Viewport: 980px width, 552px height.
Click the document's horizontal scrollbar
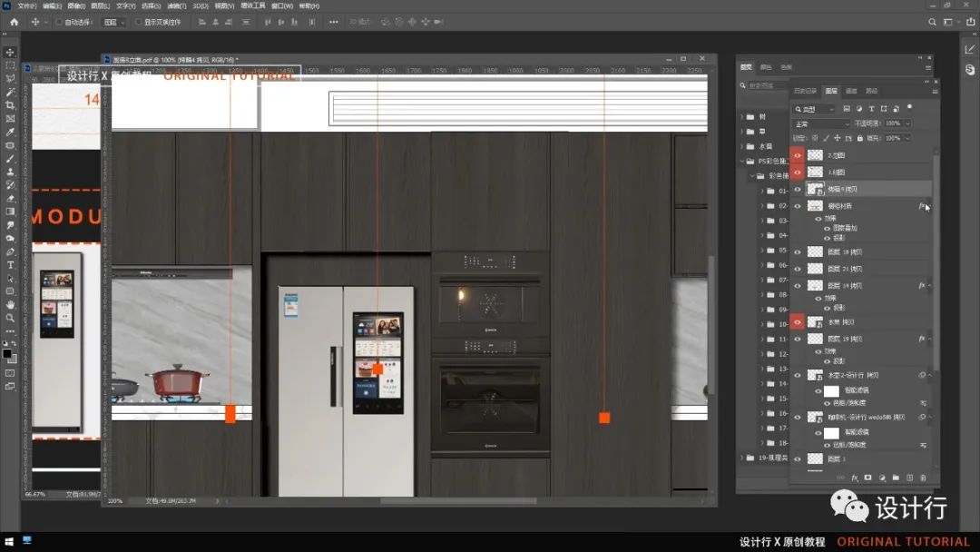459,501
